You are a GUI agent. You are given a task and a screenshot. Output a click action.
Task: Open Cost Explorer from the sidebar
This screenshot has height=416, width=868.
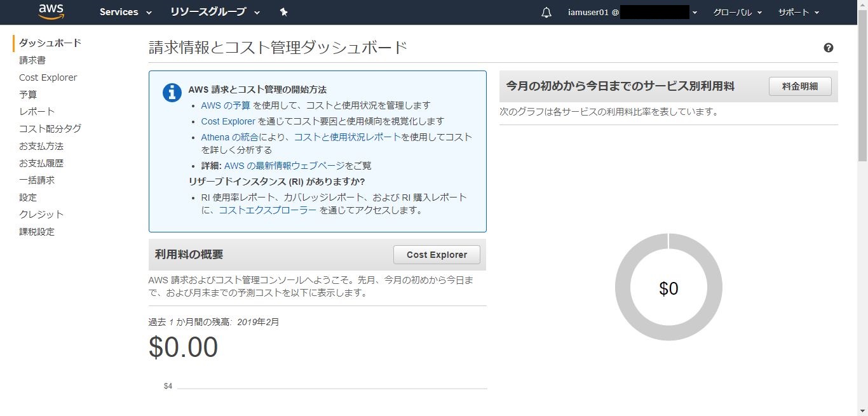pyautogui.click(x=48, y=77)
